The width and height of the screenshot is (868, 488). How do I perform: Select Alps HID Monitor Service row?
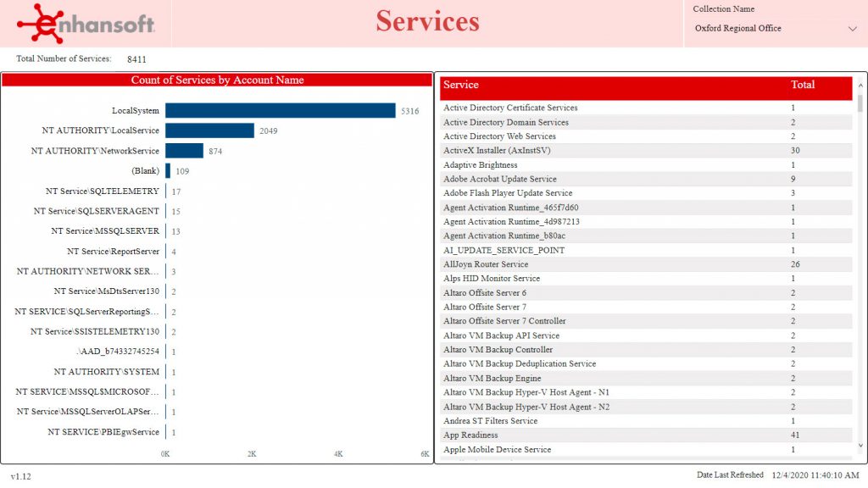pos(646,278)
